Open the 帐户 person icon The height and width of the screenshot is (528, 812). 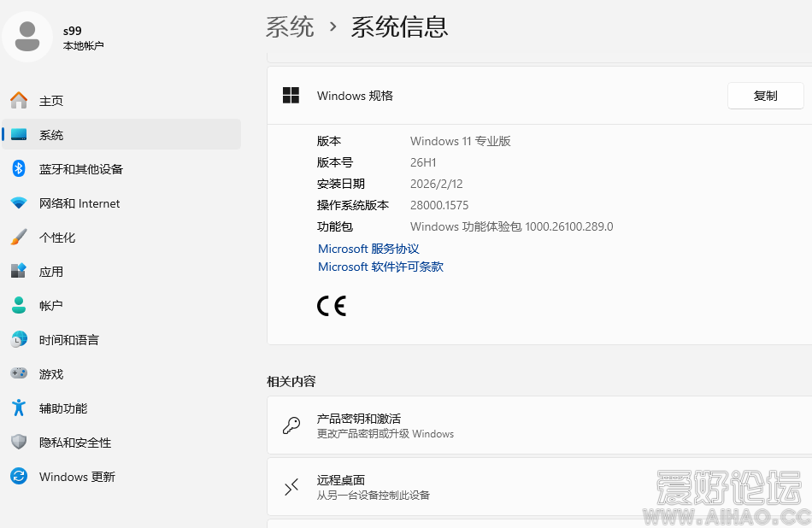click(x=19, y=305)
